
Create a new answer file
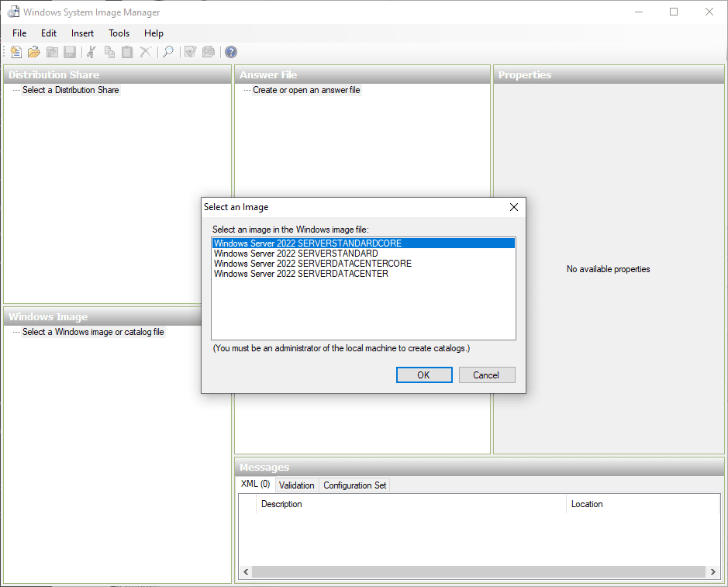tap(16, 52)
